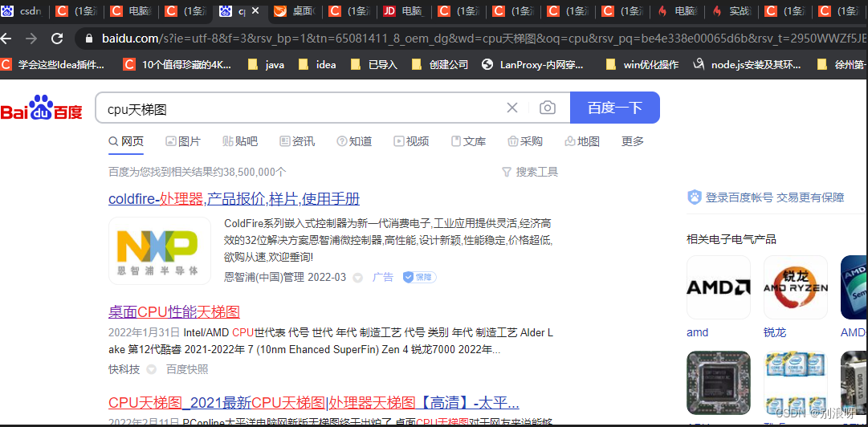
Task: Open the CPU天梯图_2021最新CPU天梯图 result
Action: 314,402
